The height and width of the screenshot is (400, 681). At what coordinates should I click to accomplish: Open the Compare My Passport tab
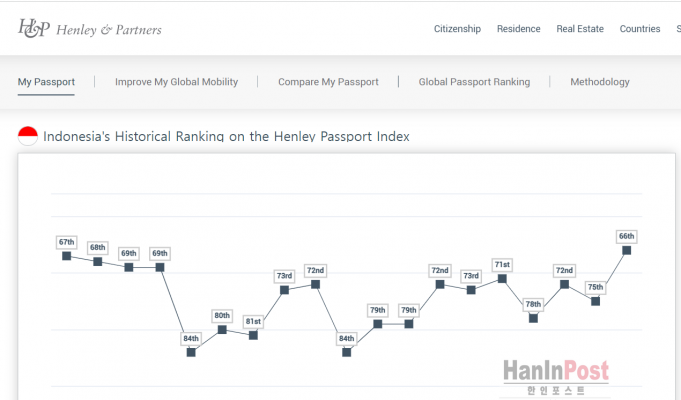pos(328,82)
